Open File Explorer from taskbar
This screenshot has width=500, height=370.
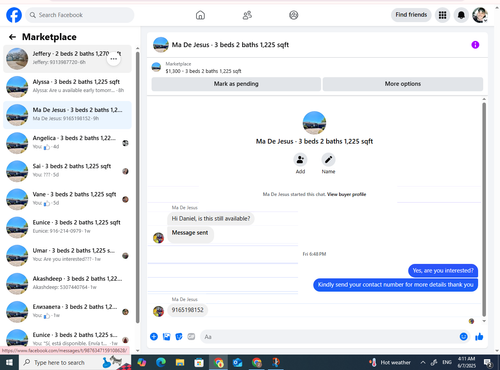point(180,362)
